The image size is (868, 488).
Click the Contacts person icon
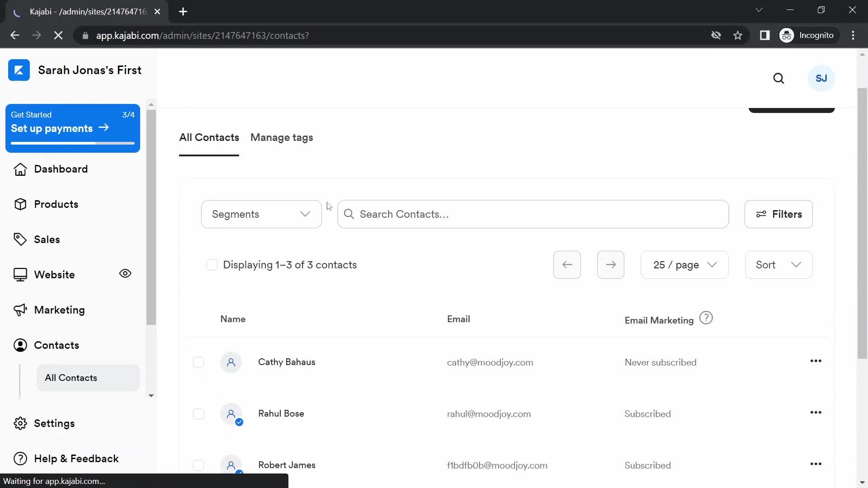[20, 345]
